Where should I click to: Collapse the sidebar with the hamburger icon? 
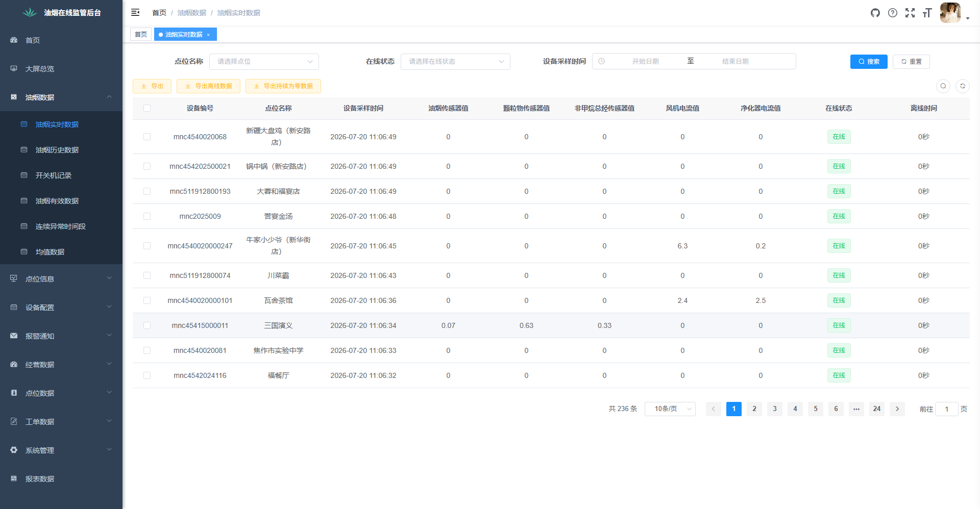135,13
